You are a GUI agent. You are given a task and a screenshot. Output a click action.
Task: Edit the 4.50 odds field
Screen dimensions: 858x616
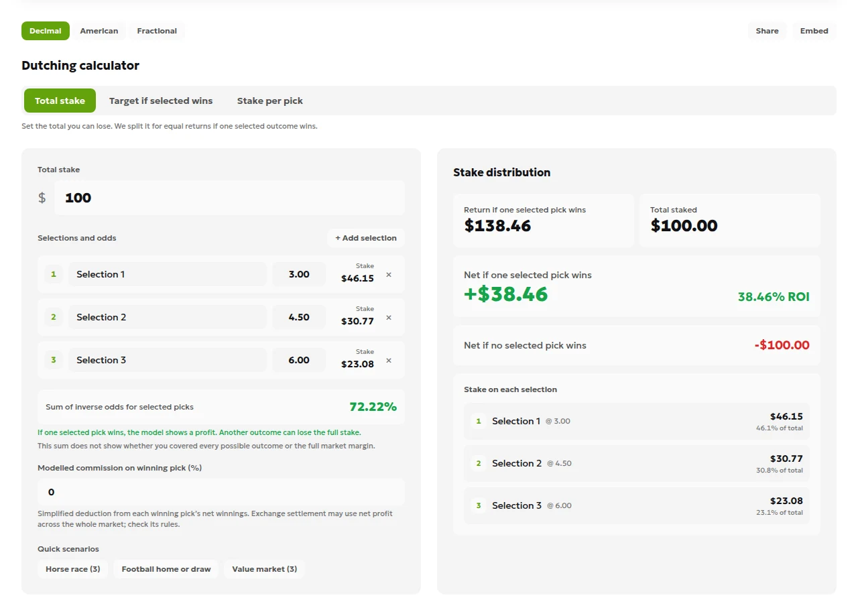(x=299, y=317)
